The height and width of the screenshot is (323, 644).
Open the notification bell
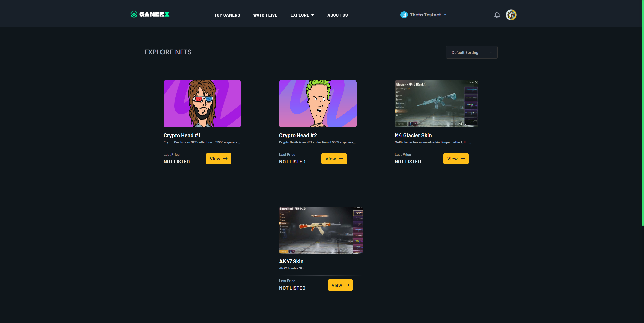tap(497, 15)
